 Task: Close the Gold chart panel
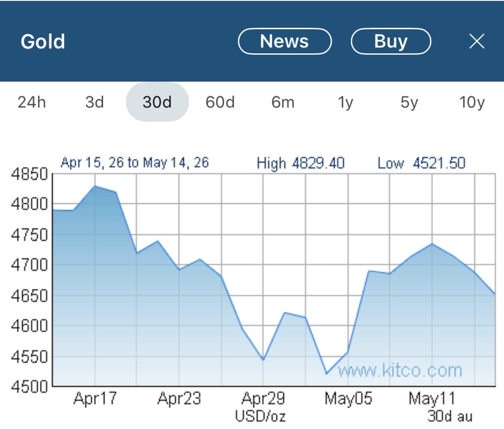click(x=477, y=41)
